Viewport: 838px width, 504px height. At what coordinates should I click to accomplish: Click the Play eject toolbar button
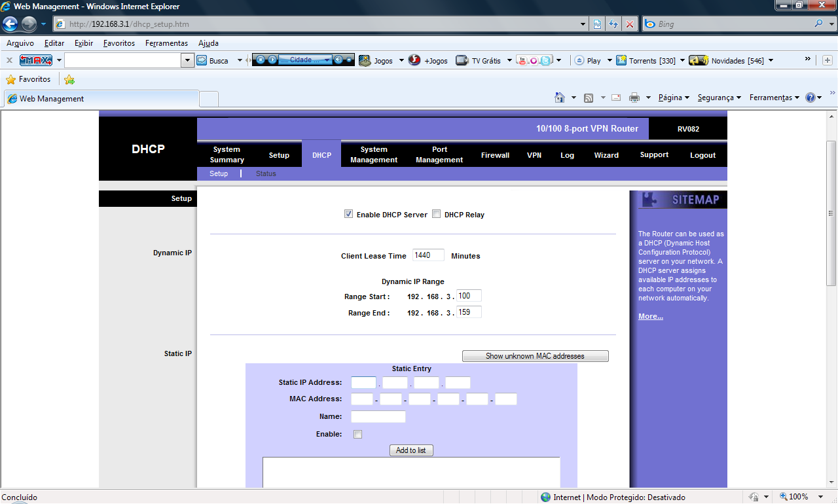588,60
